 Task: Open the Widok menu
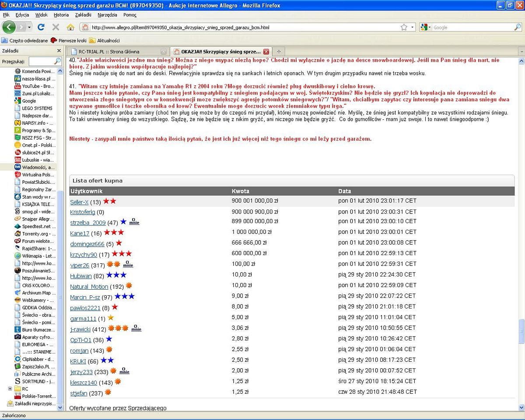(x=42, y=15)
